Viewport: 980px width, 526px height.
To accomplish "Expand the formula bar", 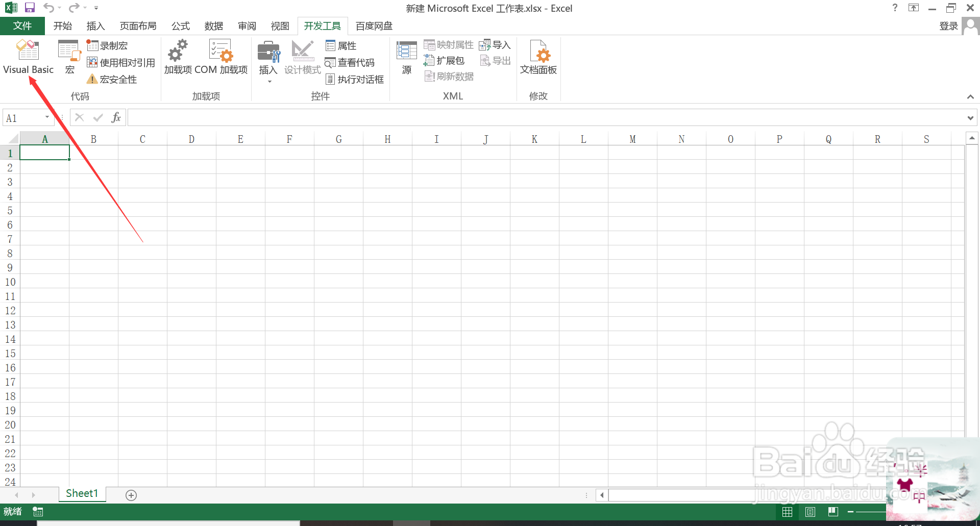I will [x=970, y=118].
